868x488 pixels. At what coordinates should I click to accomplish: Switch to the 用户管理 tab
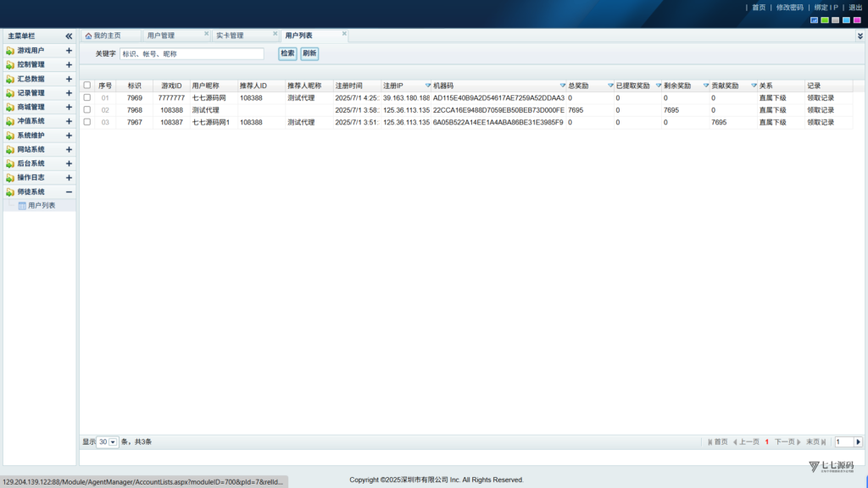(161, 36)
